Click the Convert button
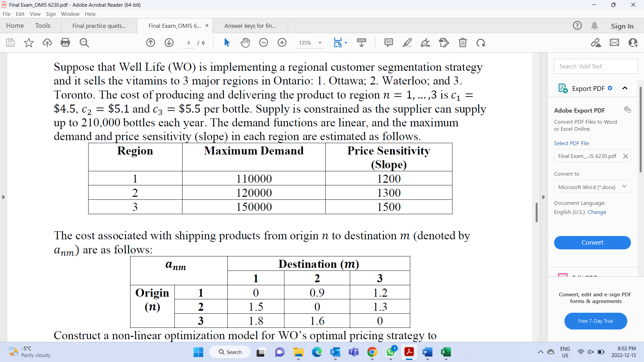 [x=592, y=242]
